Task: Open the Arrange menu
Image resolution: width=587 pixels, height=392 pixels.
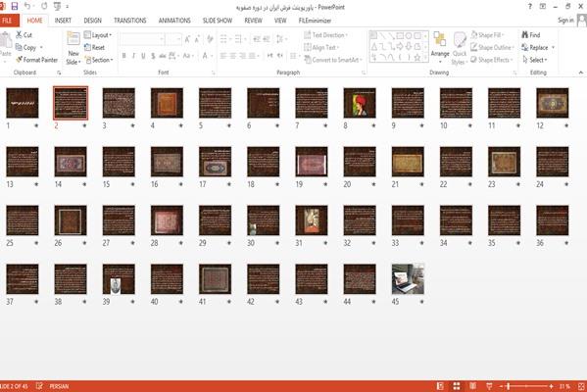Action: (440, 48)
